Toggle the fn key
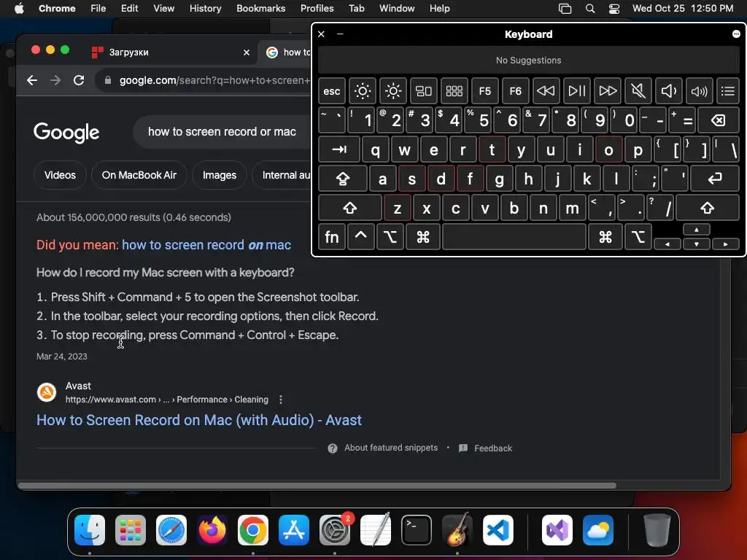This screenshot has width=747, height=560. pyautogui.click(x=332, y=237)
